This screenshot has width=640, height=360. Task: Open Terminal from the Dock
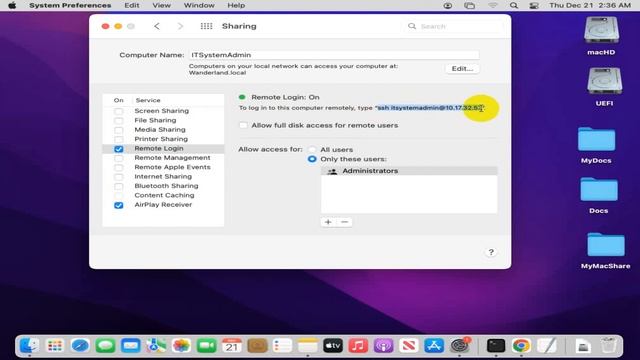(x=496, y=346)
